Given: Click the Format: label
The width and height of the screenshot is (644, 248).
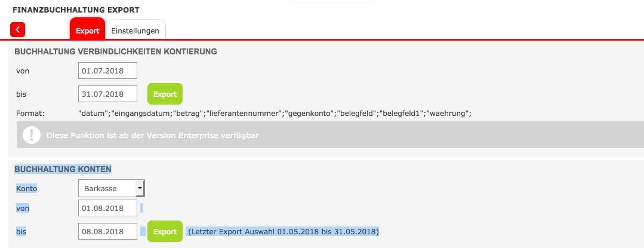Looking at the screenshot, I should [x=30, y=112].
